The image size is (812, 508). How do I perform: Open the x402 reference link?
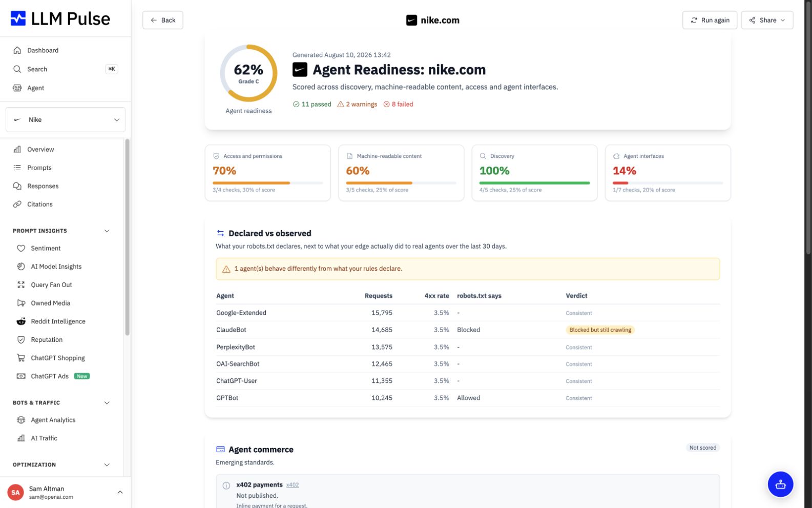click(293, 485)
